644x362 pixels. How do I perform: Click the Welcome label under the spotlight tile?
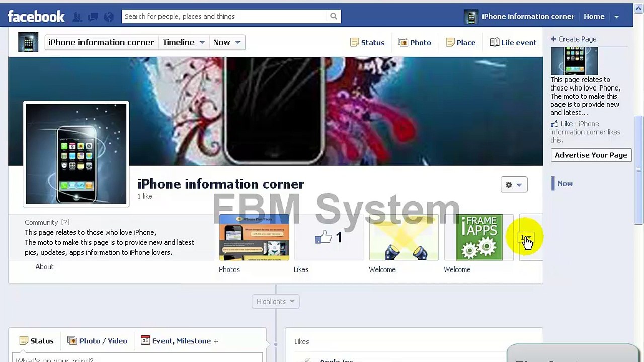[x=382, y=269]
